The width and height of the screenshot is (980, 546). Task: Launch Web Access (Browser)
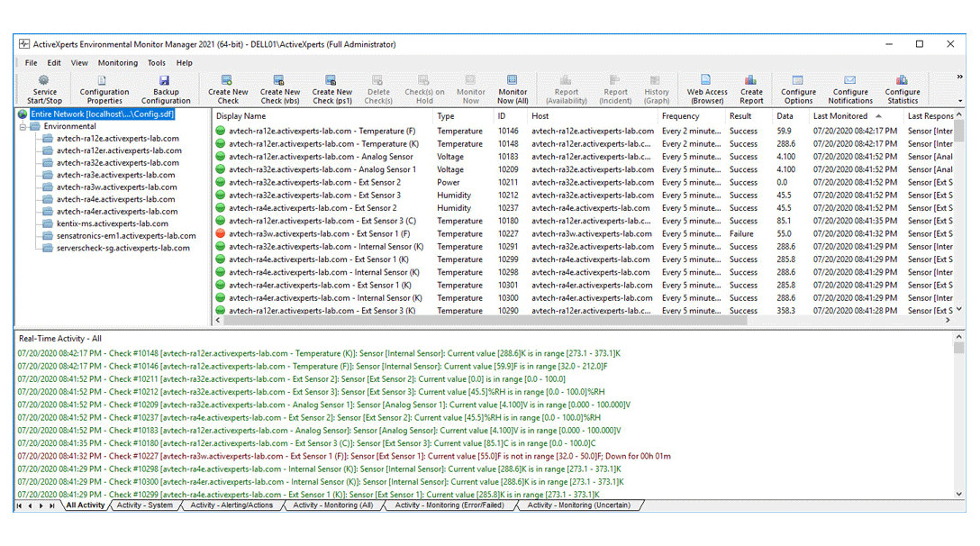(x=707, y=89)
